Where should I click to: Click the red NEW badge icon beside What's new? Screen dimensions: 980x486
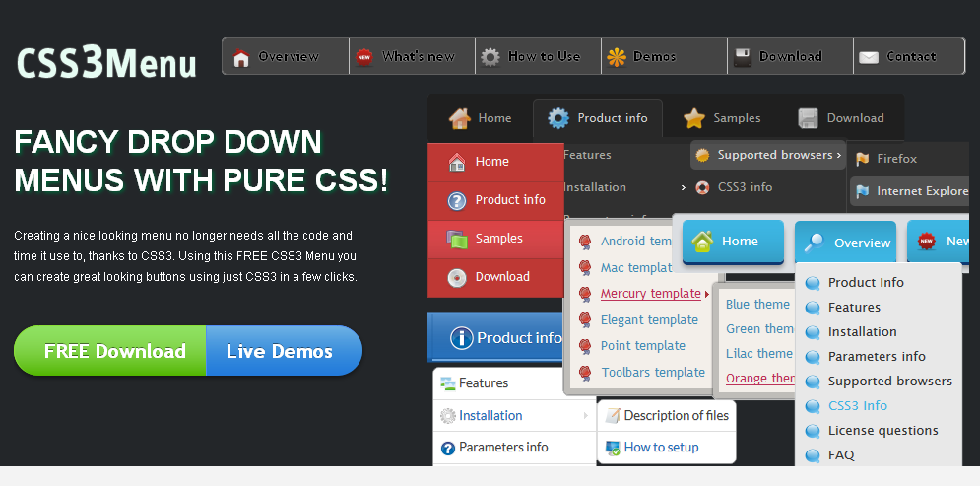(364, 57)
